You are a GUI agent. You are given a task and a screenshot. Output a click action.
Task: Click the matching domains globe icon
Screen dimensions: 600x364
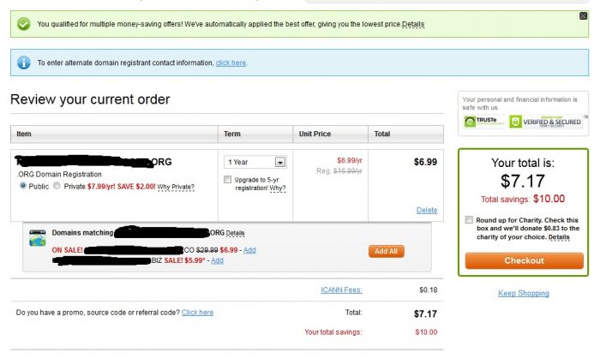coord(38,238)
